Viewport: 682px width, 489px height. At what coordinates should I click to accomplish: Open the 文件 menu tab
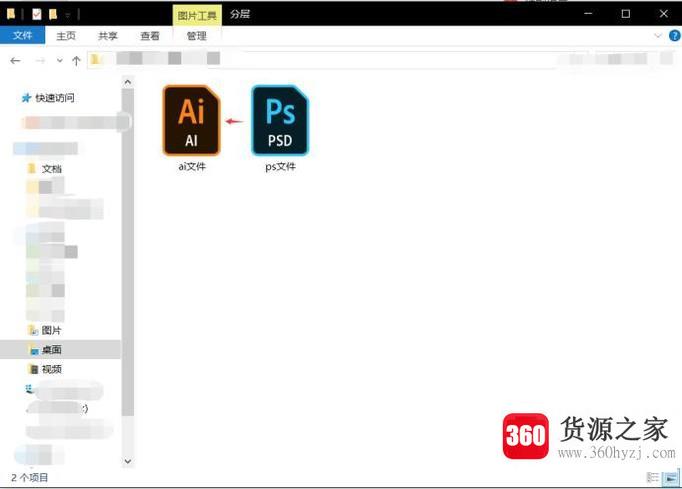[22, 35]
